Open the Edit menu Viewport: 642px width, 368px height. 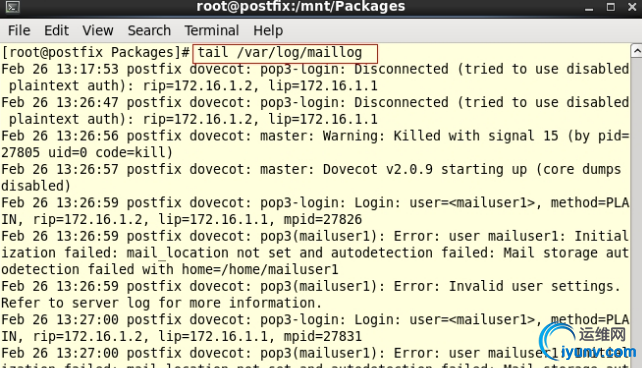[56, 31]
